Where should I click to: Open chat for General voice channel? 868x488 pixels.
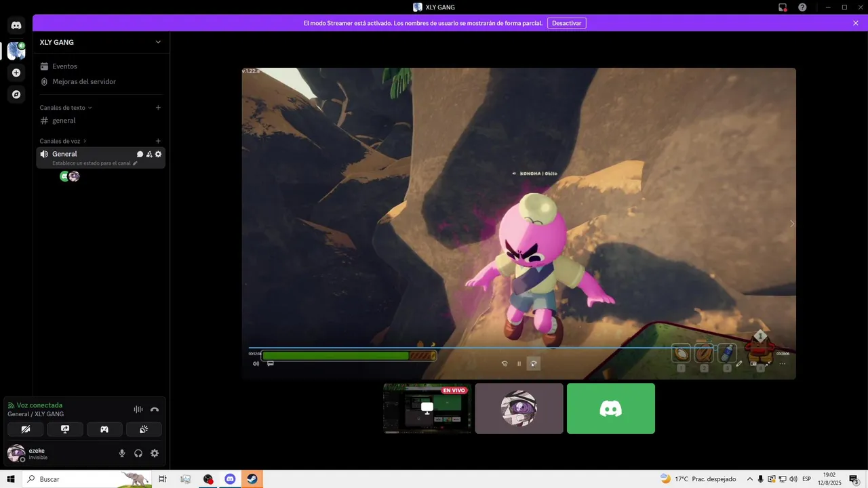pyautogui.click(x=140, y=154)
